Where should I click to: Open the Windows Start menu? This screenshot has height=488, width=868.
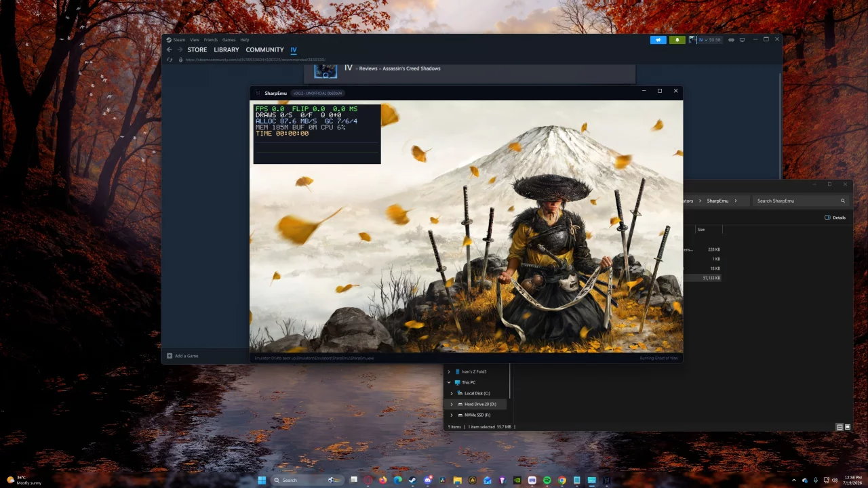pyautogui.click(x=262, y=481)
